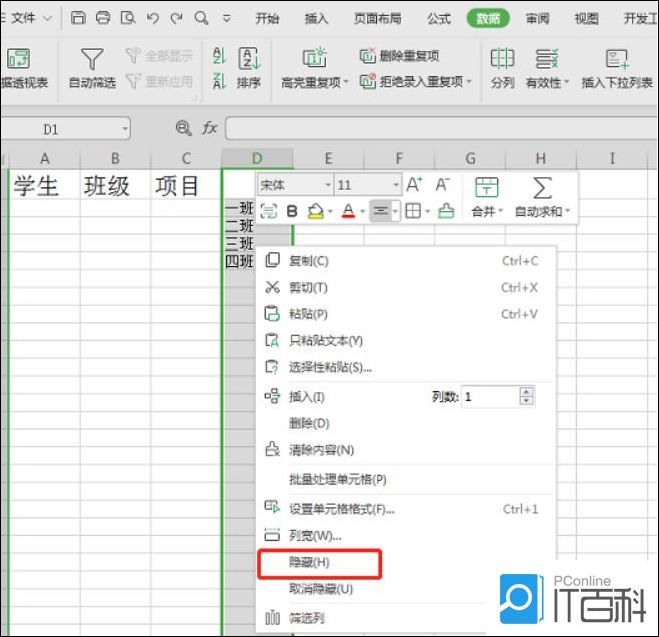The width and height of the screenshot is (659, 637).
Task: Switch to the 公式 ribbon tab
Action: click(x=439, y=18)
